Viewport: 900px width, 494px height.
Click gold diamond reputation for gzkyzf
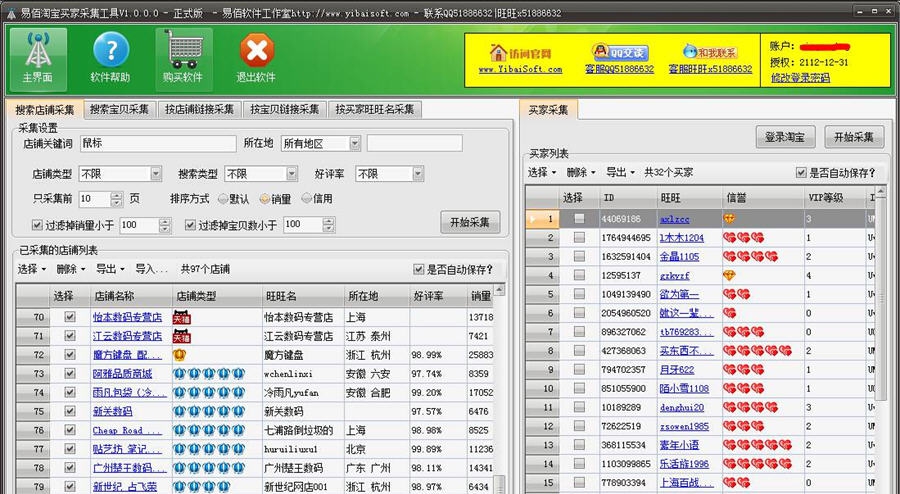pos(729,275)
